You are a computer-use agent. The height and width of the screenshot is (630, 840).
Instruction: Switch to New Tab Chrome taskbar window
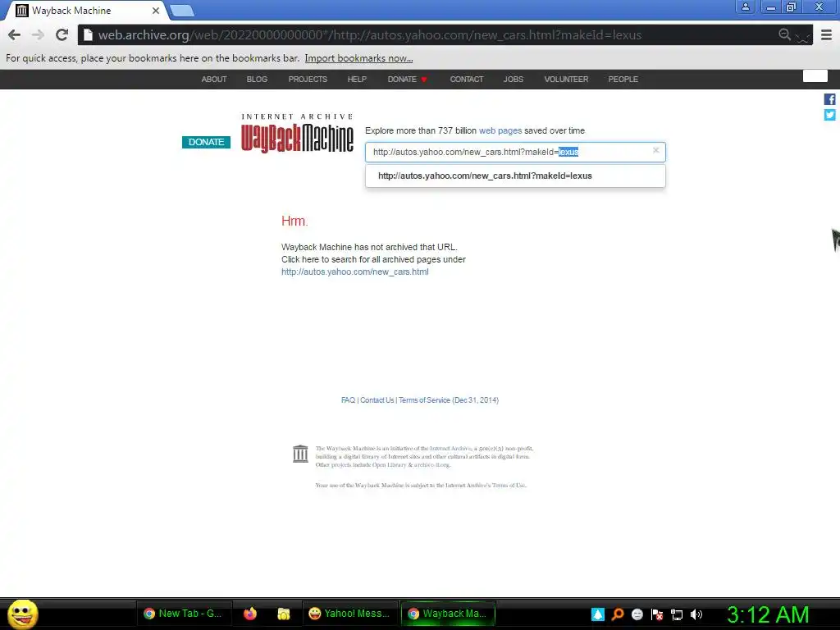click(x=185, y=614)
